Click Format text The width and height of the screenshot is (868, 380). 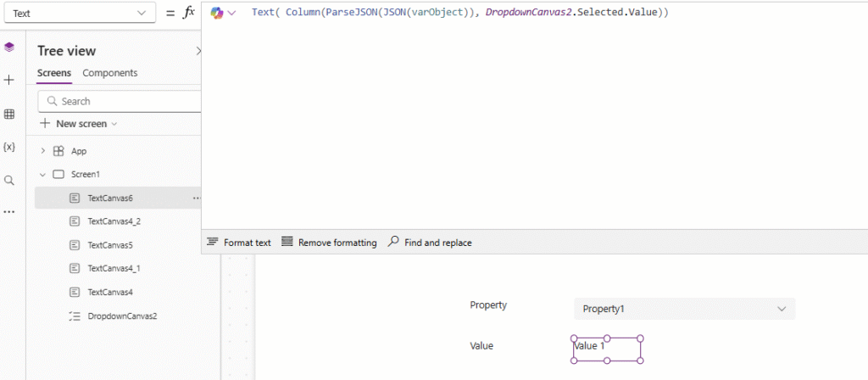tap(238, 243)
